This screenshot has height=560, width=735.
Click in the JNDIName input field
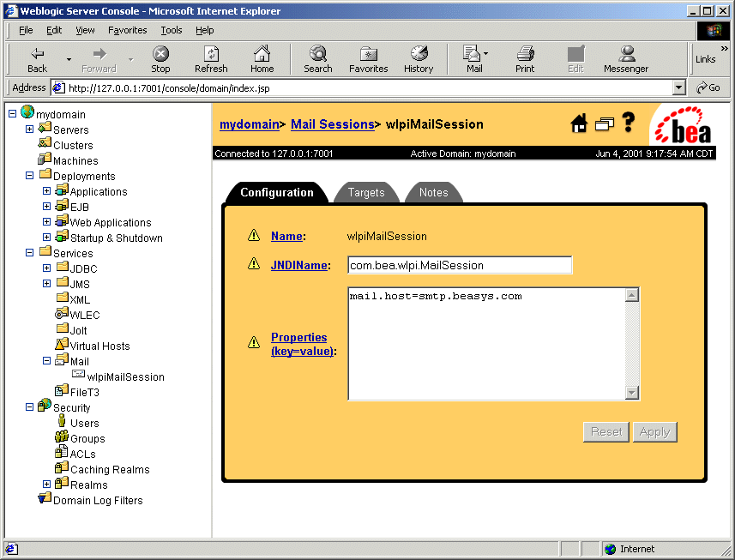tap(460, 265)
